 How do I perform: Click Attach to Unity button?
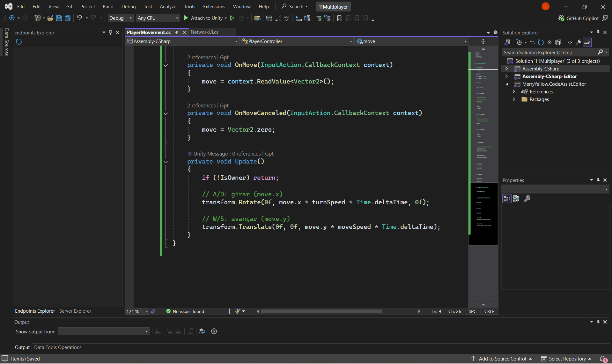[206, 18]
